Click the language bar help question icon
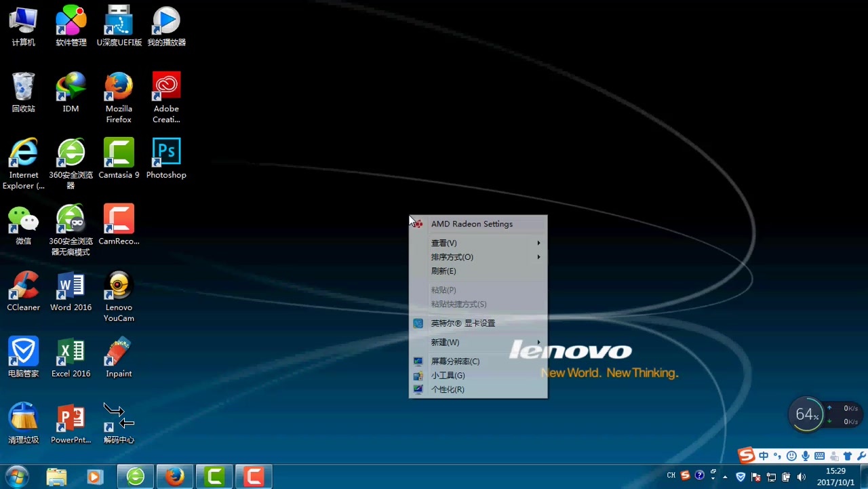The width and height of the screenshot is (868, 489). click(x=700, y=475)
